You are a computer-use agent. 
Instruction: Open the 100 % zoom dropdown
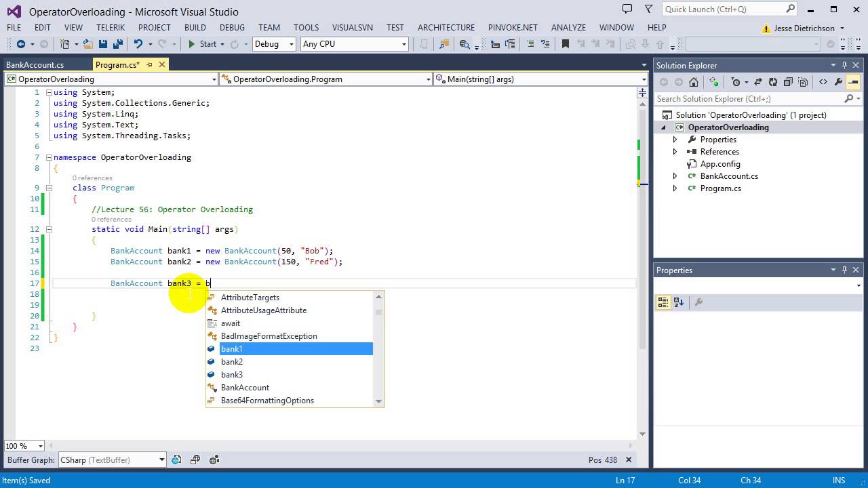click(x=41, y=446)
